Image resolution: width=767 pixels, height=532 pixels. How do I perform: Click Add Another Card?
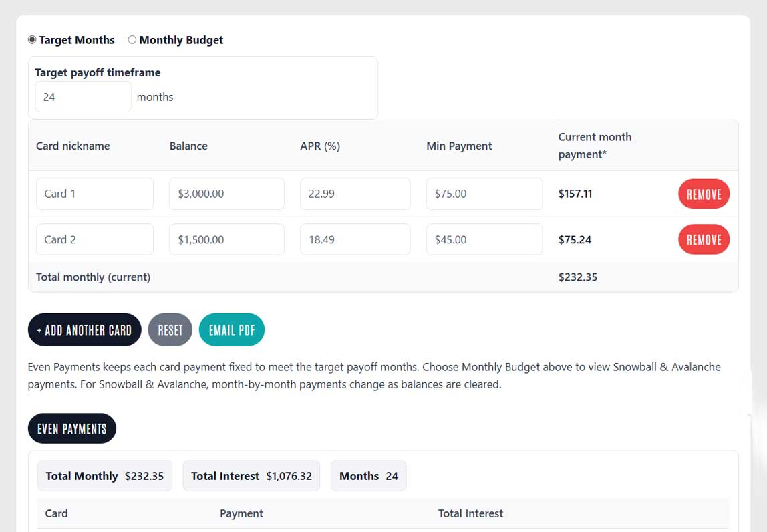click(x=84, y=329)
